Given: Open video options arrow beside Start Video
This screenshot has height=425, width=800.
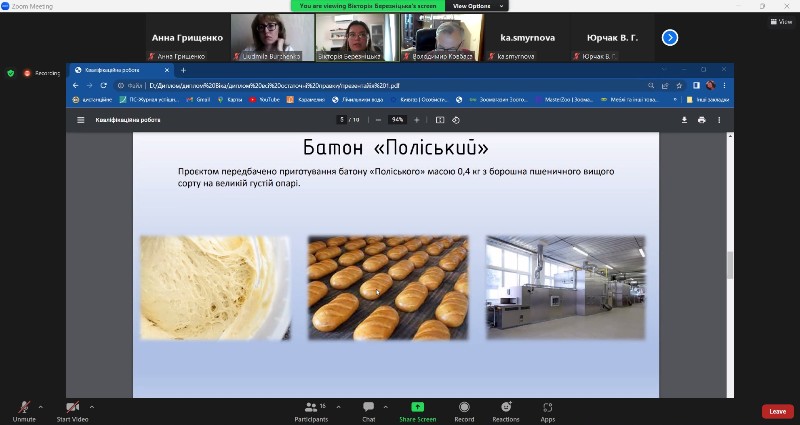Looking at the screenshot, I should click(92, 407).
